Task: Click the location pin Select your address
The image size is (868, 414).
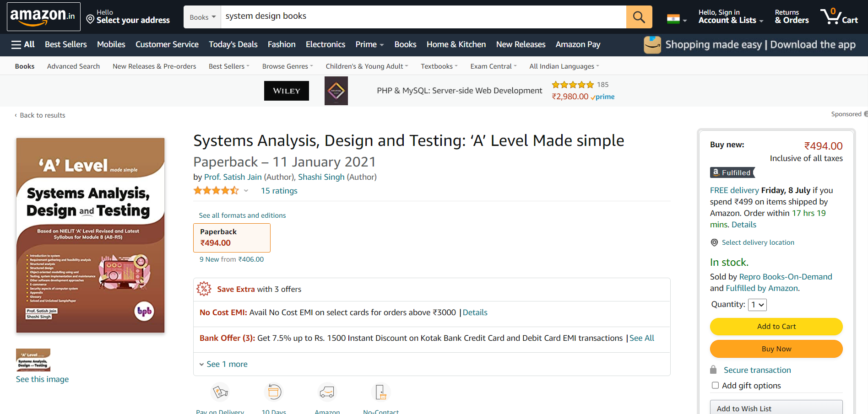Action: (128, 17)
